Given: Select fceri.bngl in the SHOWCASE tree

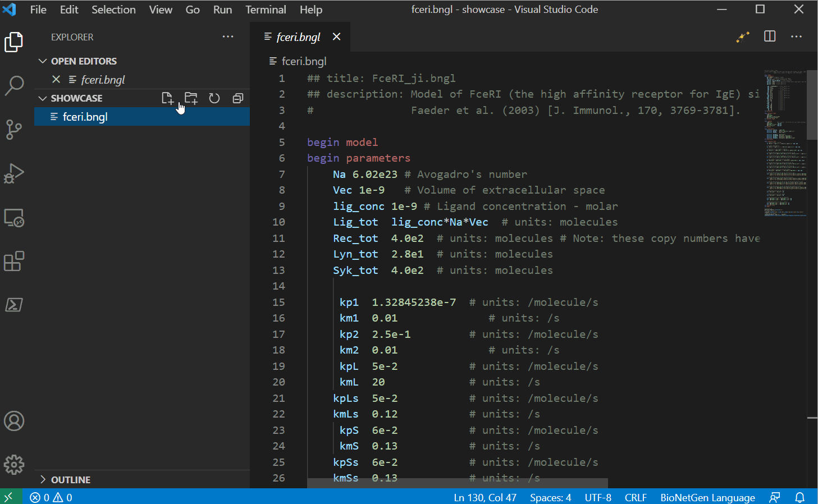Looking at the screenshot, I should point(142,117).
